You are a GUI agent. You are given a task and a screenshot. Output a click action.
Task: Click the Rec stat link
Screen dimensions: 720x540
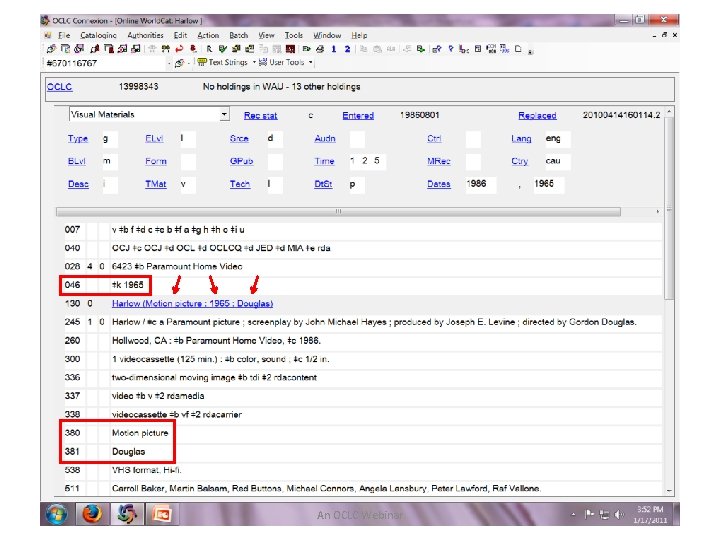[x=260, y=116]
